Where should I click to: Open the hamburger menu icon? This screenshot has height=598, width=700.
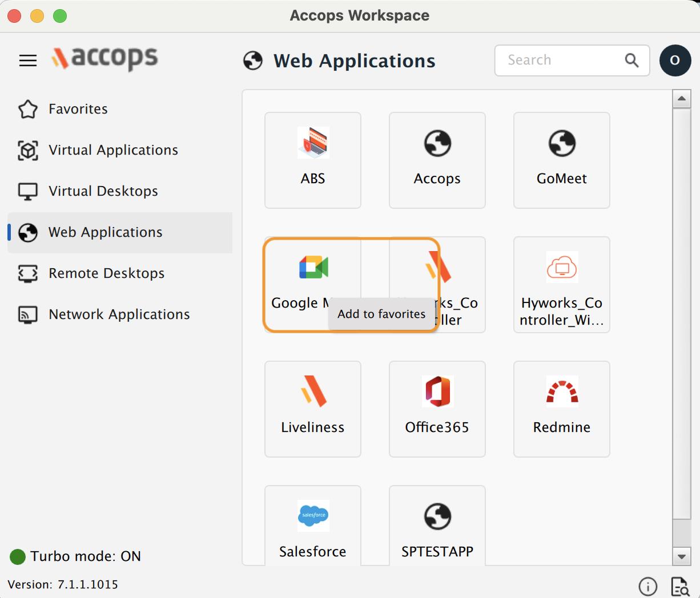27,60
